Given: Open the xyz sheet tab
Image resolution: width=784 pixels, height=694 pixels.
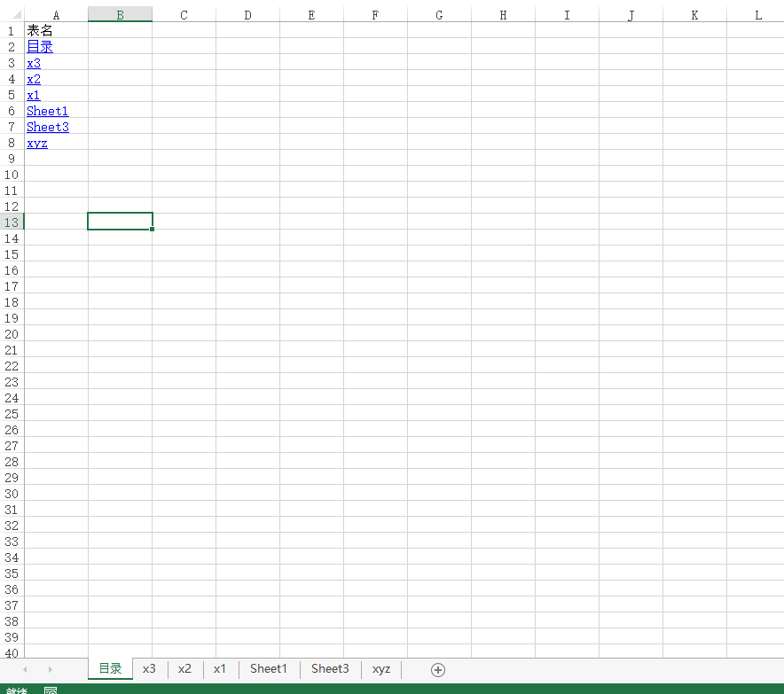Looking at the screenshot, I should pos(381,668).
